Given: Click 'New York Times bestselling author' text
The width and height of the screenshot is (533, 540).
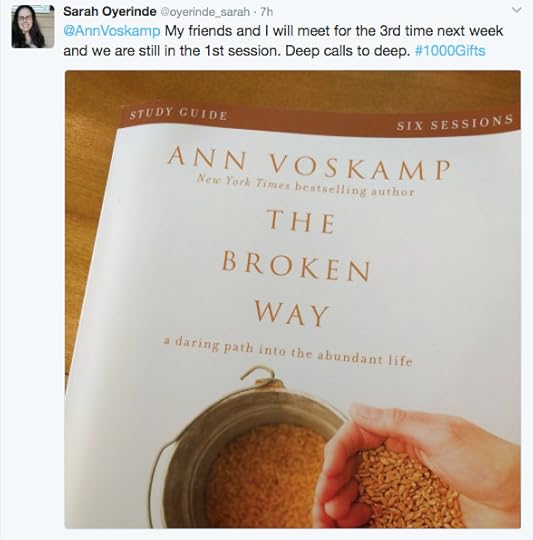Looking at the screenshot, I should (305, 185).
